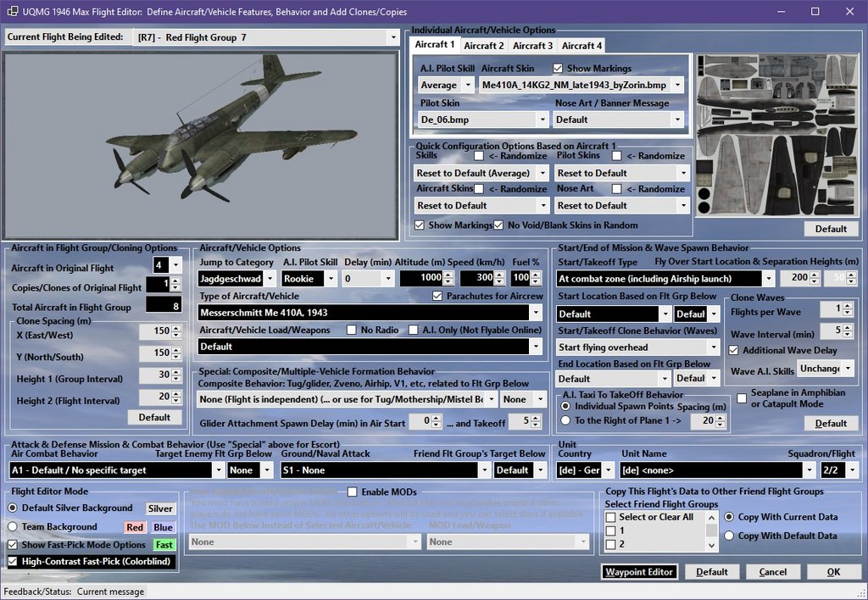Enable Randomize for Aircraft Skins
The height and width of the screenshot is (600, 868).
click(x=479, y=189)
